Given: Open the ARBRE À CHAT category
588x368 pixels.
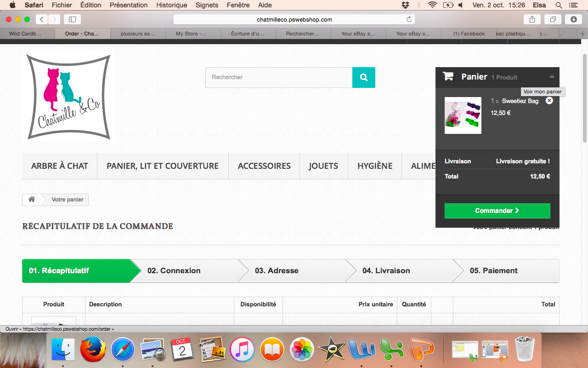Looking at the screenshot, I should click(x=60, y=166).
